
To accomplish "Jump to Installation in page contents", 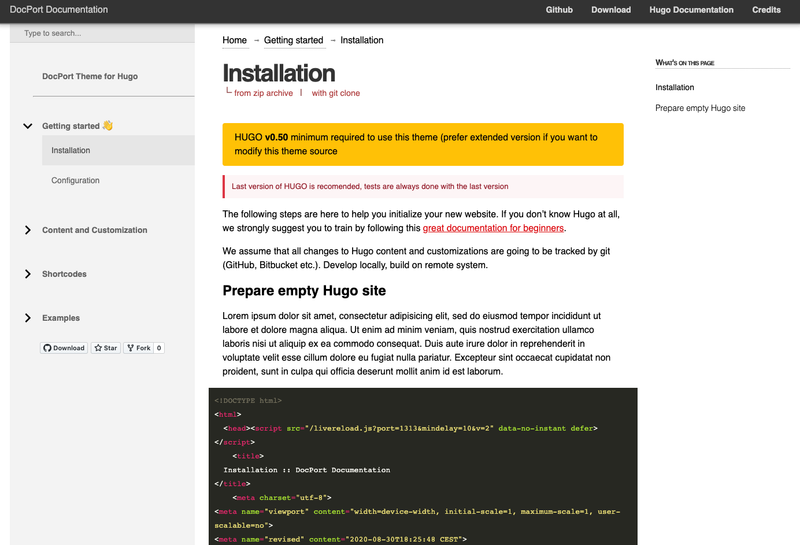I will coord(674,87).
